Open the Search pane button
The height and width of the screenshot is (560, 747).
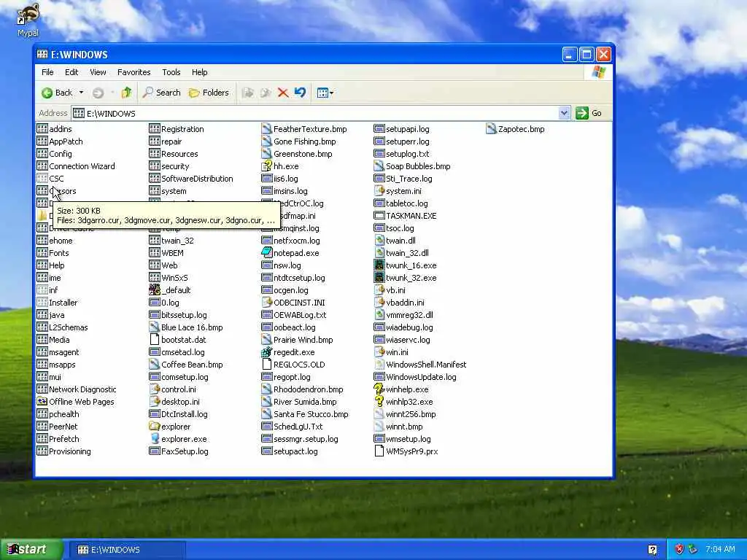(161, 93)
